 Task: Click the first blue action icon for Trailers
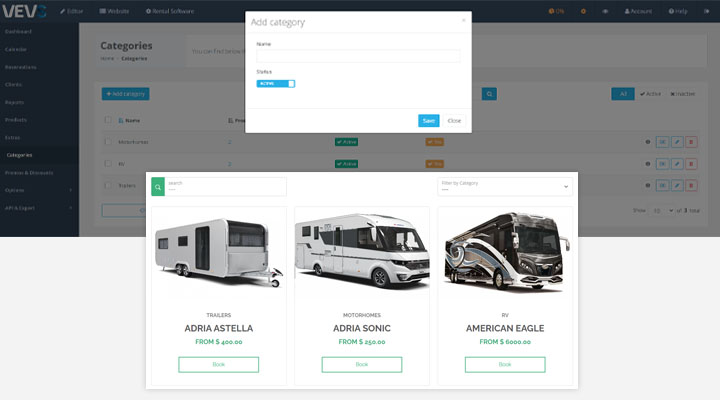(x=662, y=186)
